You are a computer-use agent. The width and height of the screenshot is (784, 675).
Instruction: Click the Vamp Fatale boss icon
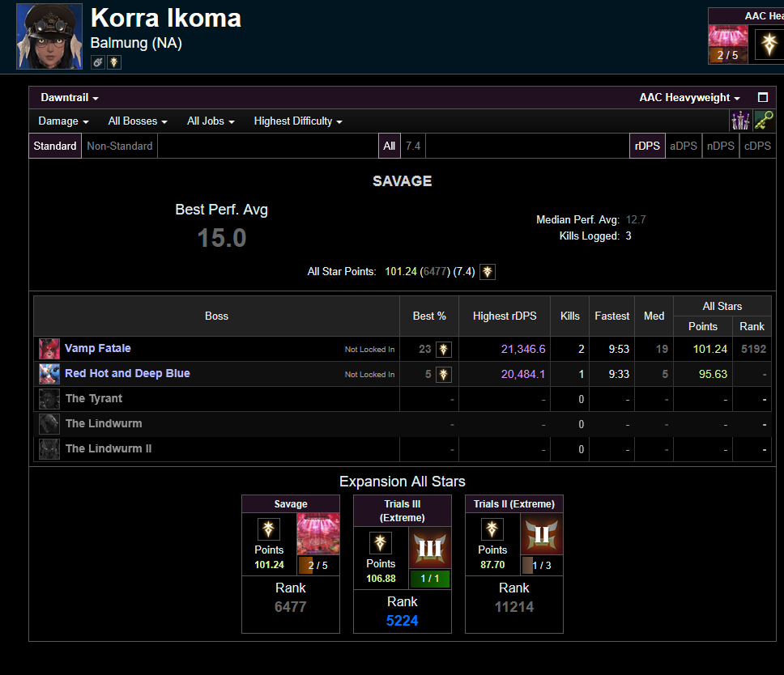pyautogui.click(x=49, y=349)
